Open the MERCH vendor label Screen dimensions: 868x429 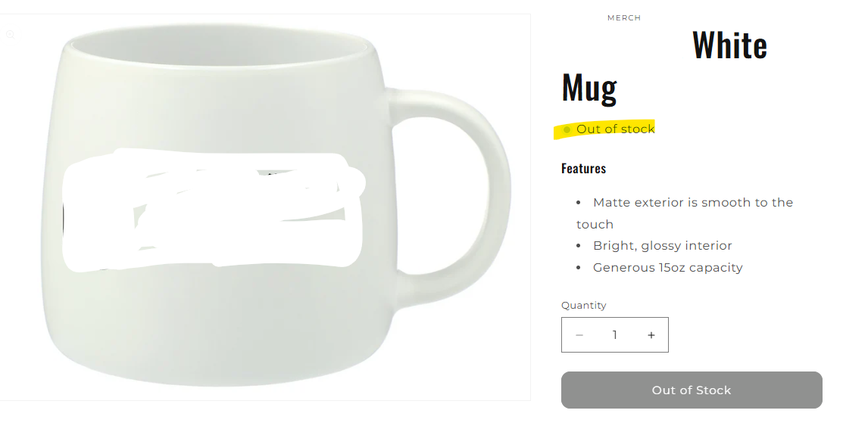(624, 17)
